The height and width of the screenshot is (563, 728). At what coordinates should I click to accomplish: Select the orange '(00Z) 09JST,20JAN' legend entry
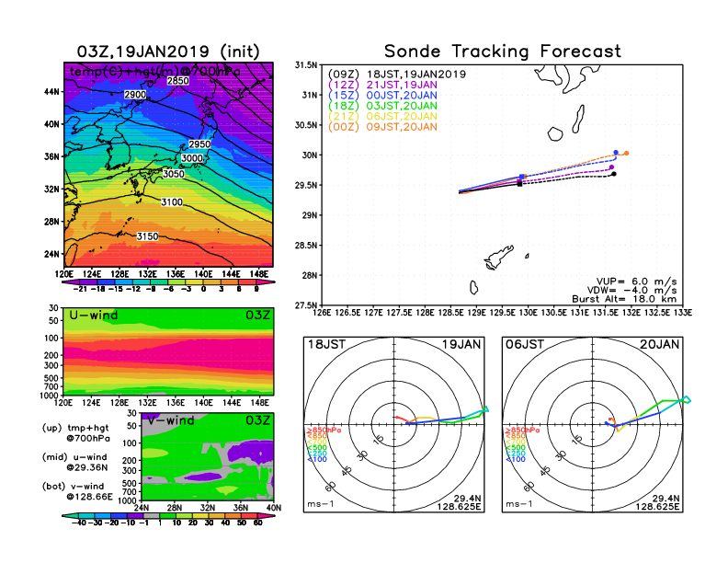[382, 127]
